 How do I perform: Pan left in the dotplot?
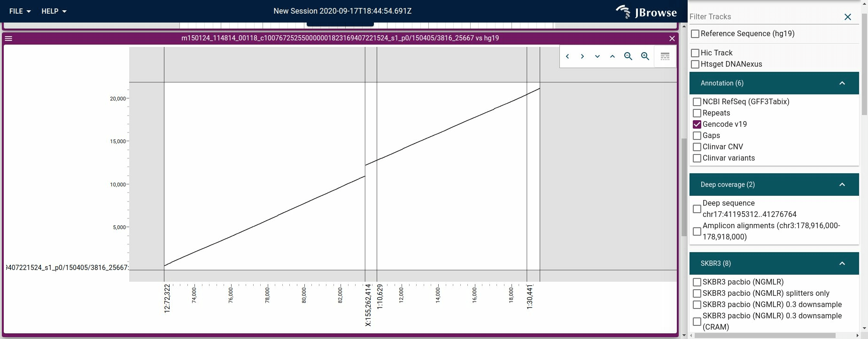567,56
